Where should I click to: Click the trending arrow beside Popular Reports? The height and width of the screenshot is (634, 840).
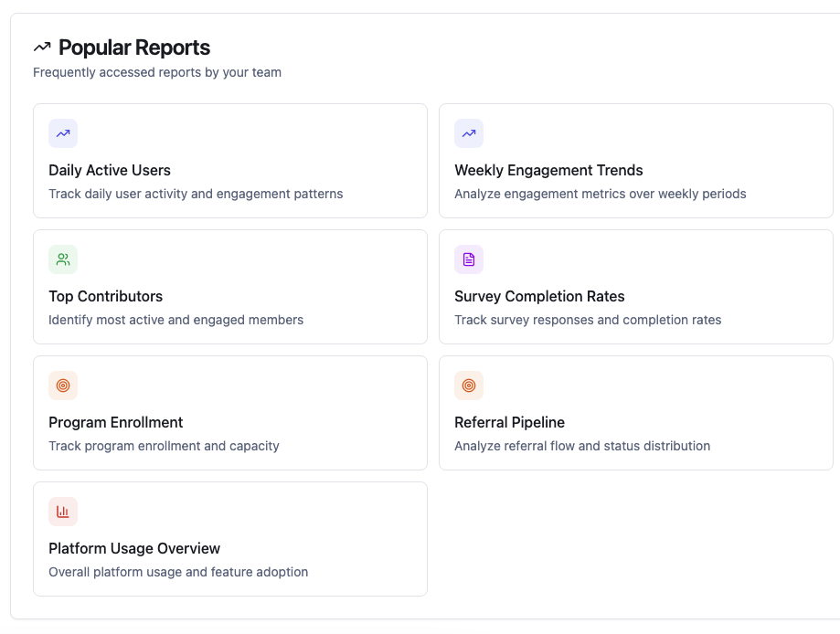coord(42,48)
